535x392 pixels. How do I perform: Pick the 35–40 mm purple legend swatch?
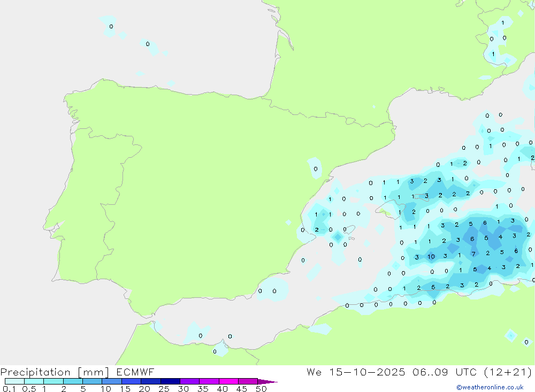coord(209,381)
